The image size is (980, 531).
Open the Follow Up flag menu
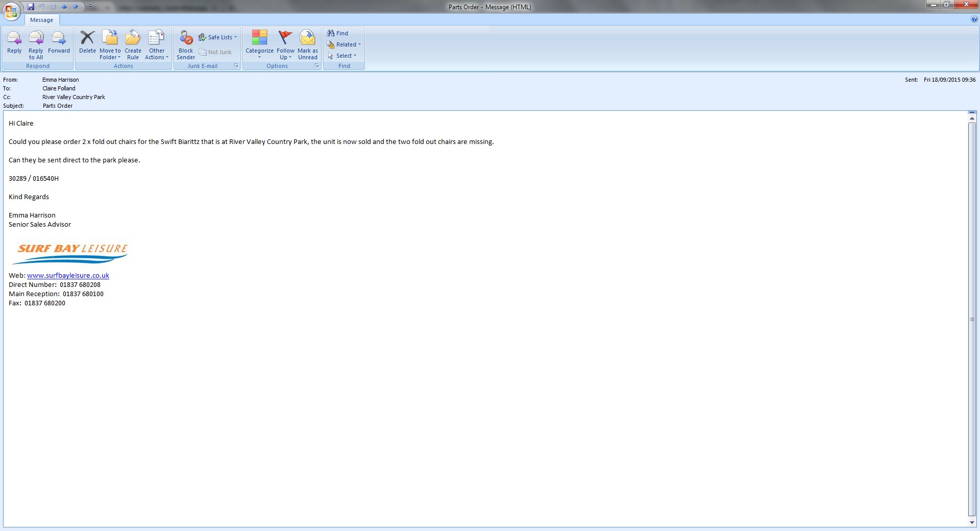pos(285,45)
